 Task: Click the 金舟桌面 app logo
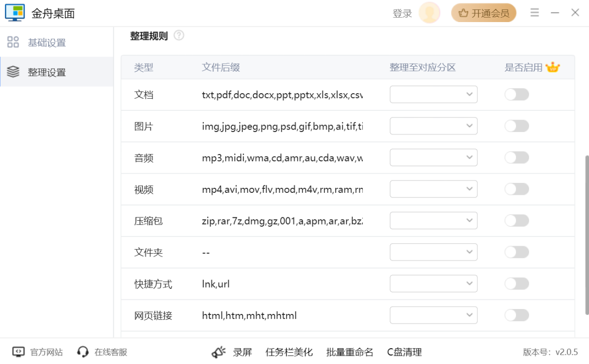point(15,13)
